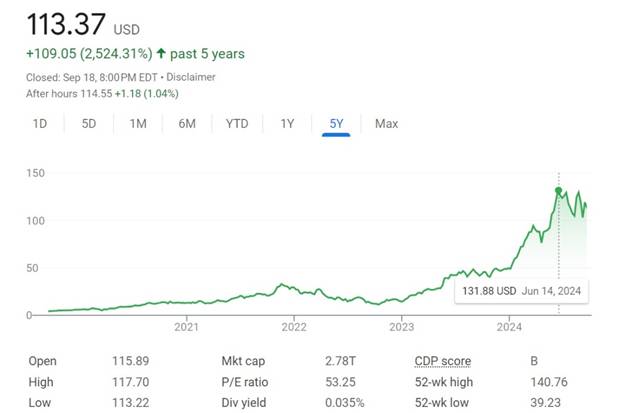Click the green peak marker dot
625x413 pixels.
point(558,190)
